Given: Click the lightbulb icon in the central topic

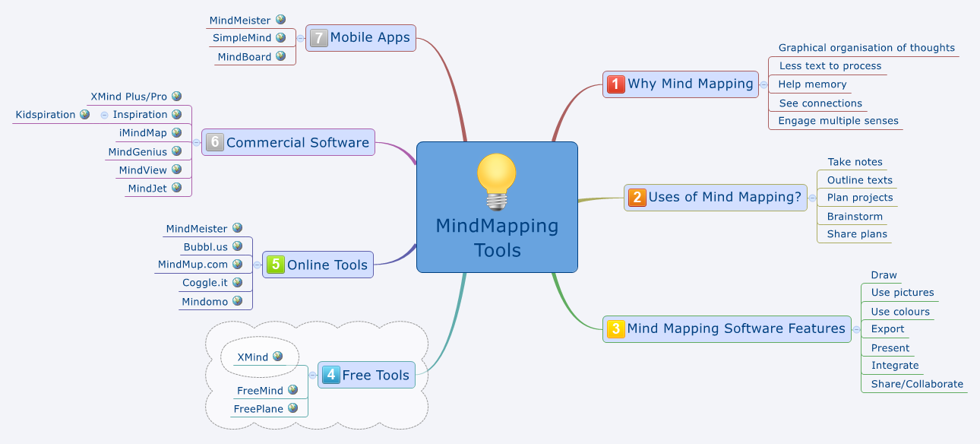Looking at the screenshot, I should click(497, 181).
